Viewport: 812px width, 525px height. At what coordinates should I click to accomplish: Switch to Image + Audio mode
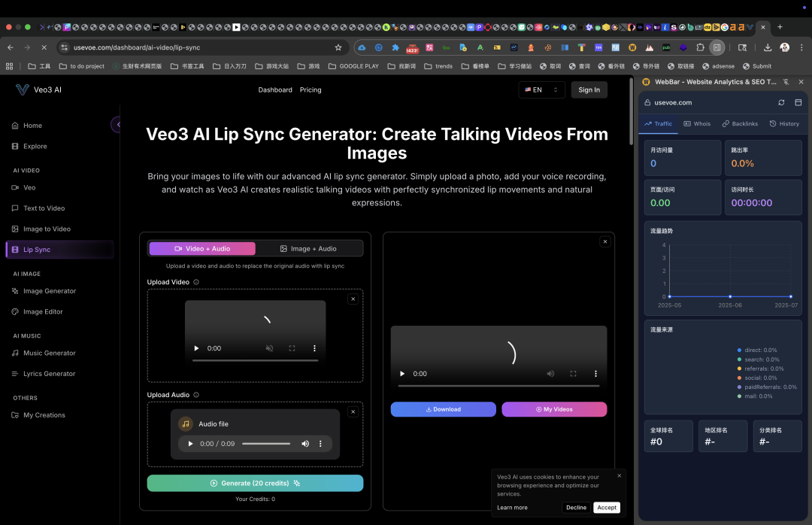click(x=309, y=249)
